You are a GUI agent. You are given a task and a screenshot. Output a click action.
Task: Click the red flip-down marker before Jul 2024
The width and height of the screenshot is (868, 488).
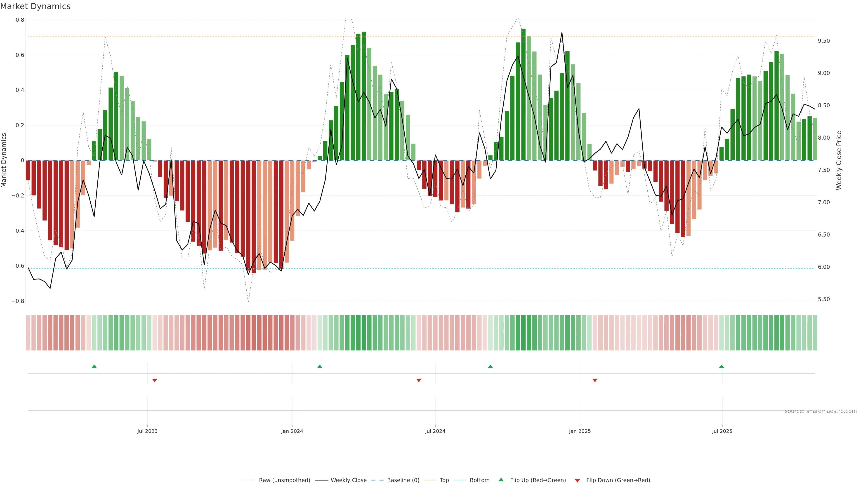(419, 380)
